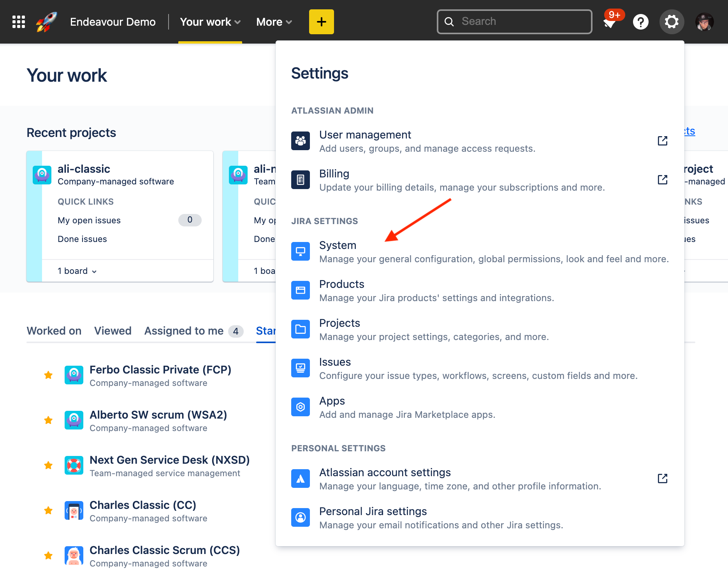728x582 pixels.
Task: Expand the Your work dropdown
Action: tap(210, 22)
